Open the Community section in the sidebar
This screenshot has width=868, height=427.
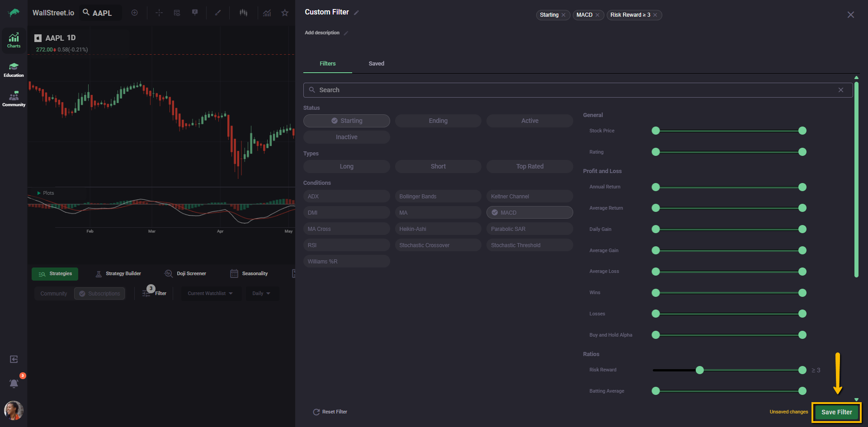tap(14, 99)
